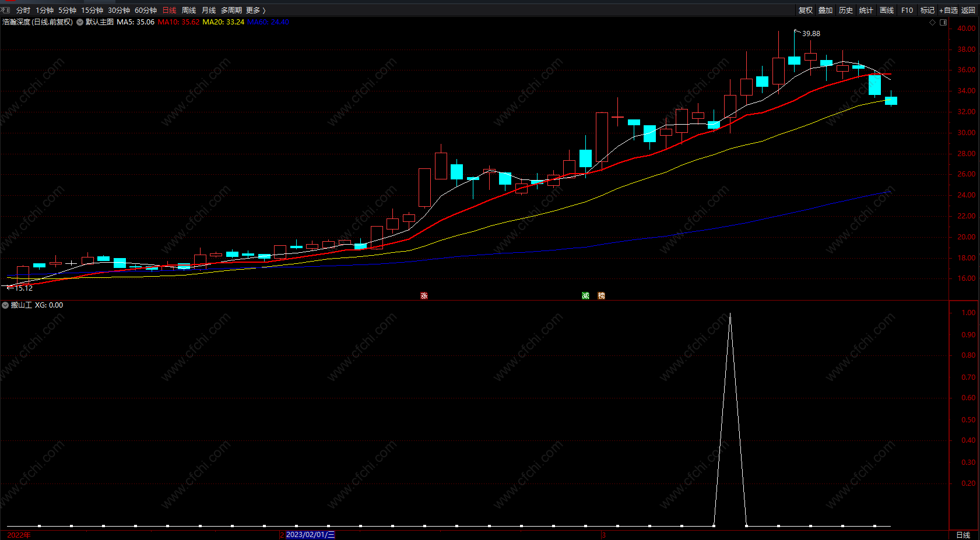Add stock via +自选 button
The image size is (980, 540).
tap(949, 10)
